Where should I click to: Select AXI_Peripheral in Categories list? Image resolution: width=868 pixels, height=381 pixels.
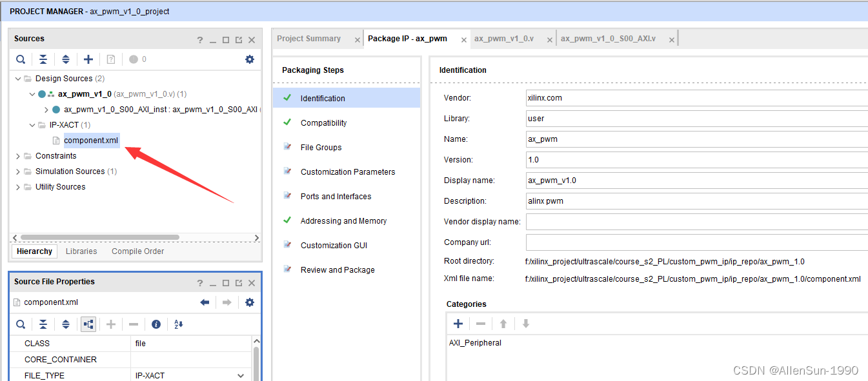coord(475,343)
